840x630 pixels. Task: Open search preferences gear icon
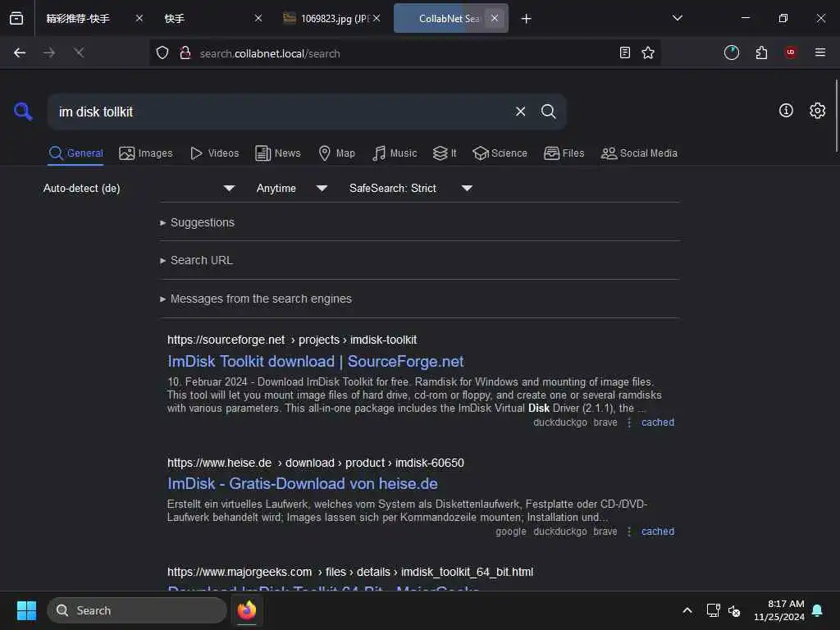coord(817,111)
